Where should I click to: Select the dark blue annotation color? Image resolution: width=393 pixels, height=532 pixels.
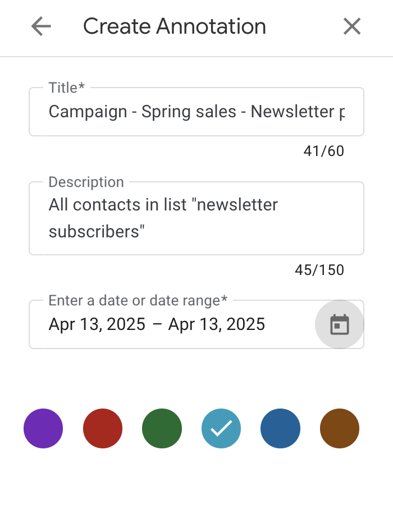[x=280, y=428]
